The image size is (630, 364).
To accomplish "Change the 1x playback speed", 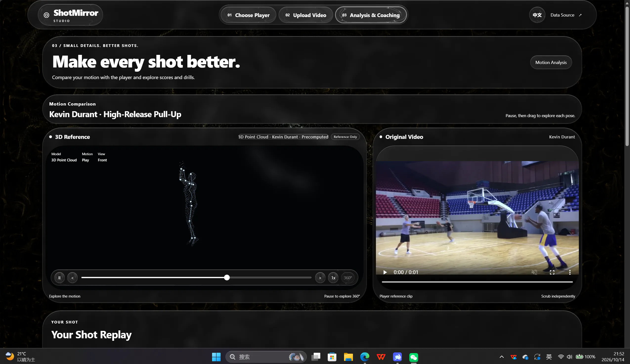I will click(333, 278).
